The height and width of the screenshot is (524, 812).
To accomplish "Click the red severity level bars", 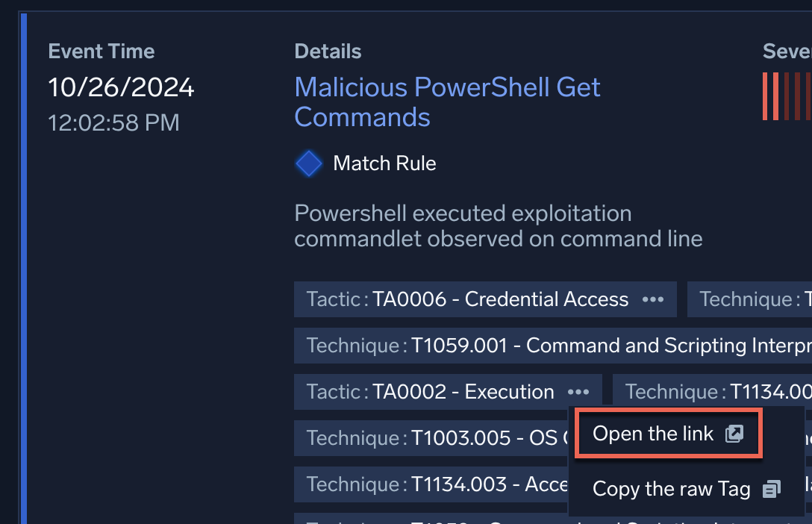I will [787, 96].
